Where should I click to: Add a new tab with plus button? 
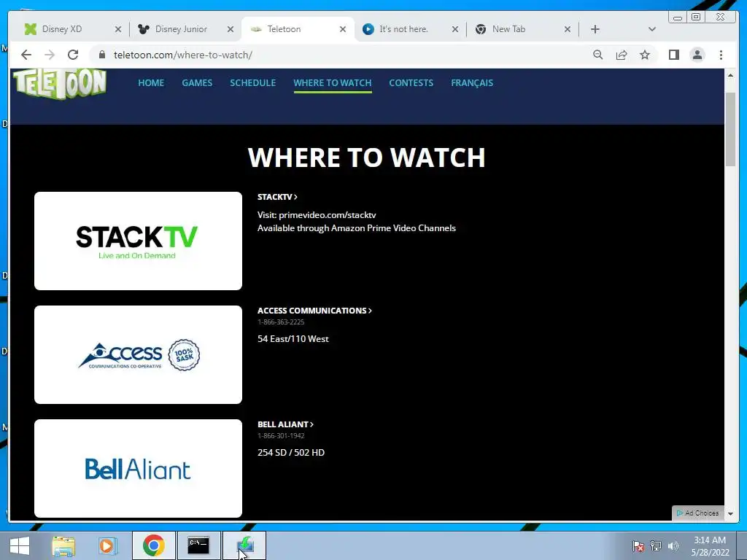[595, 29]
